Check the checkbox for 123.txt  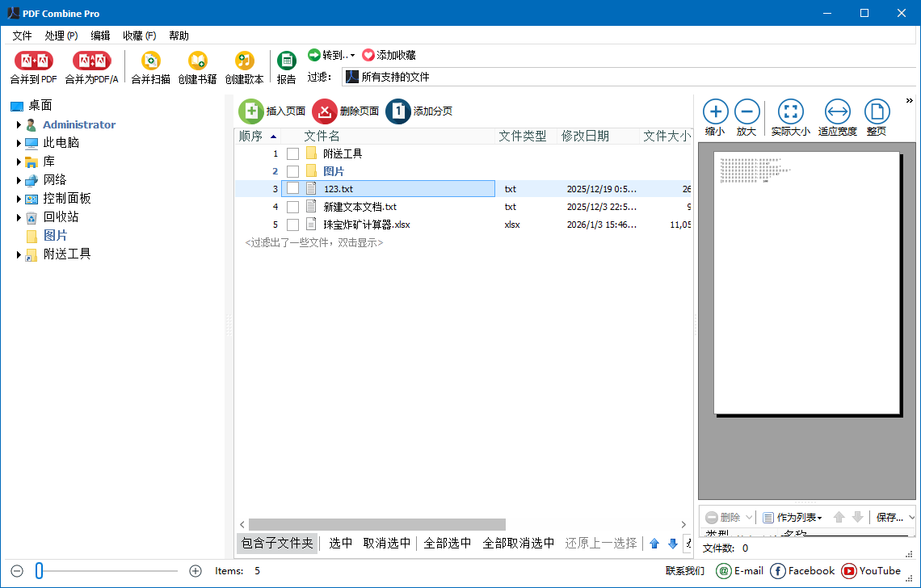pyautogui.click(x=293, y=187)
